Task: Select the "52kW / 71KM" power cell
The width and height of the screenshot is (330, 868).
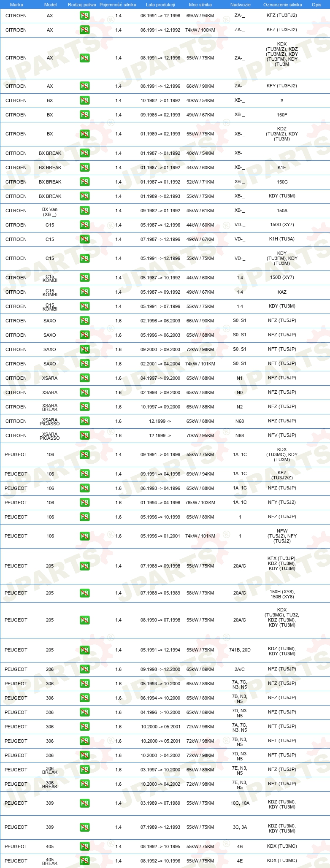Action: pos(200,182)
